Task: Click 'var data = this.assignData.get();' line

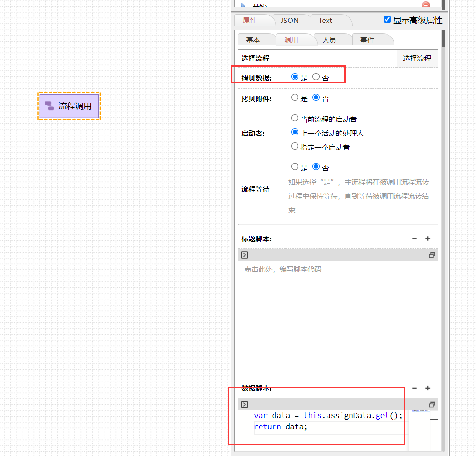Action: [328, 415]
